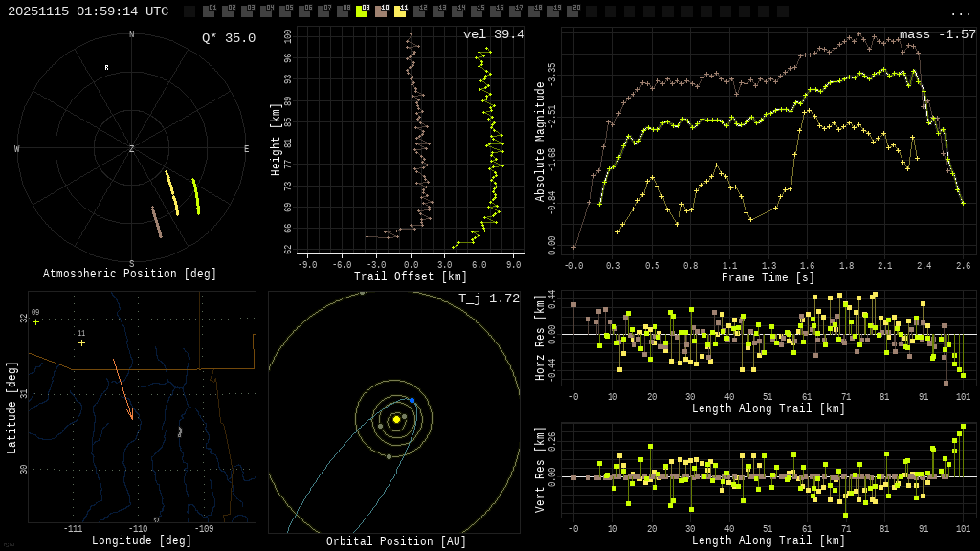Screen dimensions: 980x551
Task: Select the tan station 10 indicator square
Action: pos(381,11)
